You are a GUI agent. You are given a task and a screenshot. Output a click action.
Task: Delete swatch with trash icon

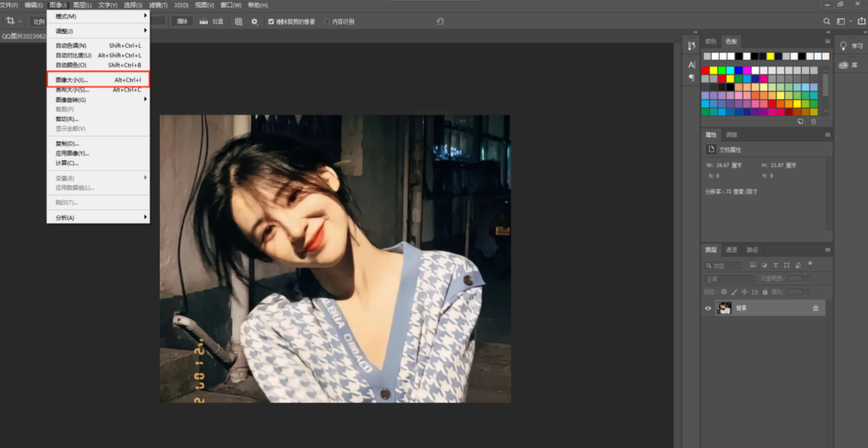point(813,122)
